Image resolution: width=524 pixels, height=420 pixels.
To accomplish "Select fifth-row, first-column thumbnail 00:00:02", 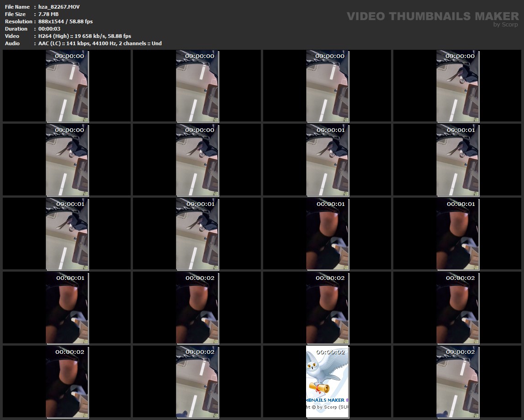I will click(x=67, y=382).
